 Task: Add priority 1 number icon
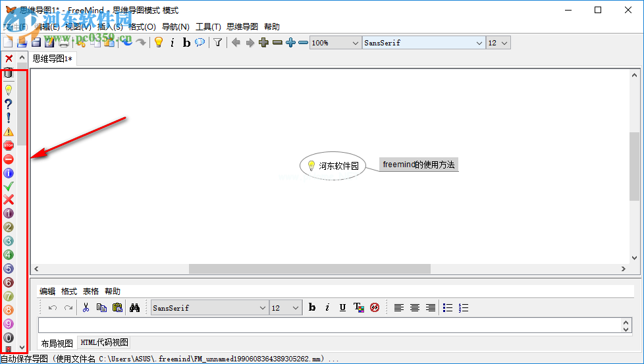click(9, 213)
